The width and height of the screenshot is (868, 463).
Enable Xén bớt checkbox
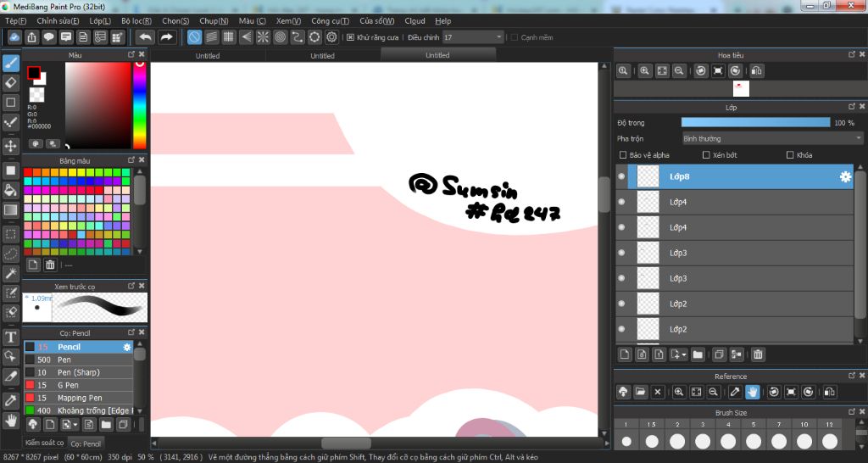click(x=706, y=155)
